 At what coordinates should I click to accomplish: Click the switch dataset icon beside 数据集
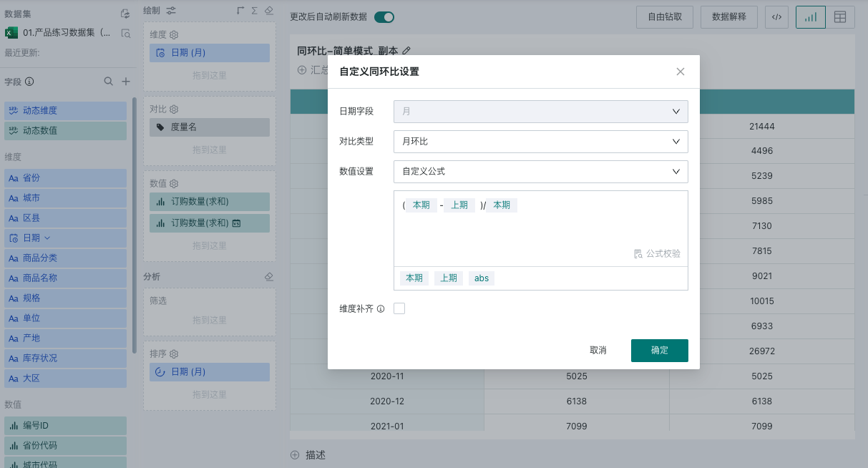(x=125, y=14)
